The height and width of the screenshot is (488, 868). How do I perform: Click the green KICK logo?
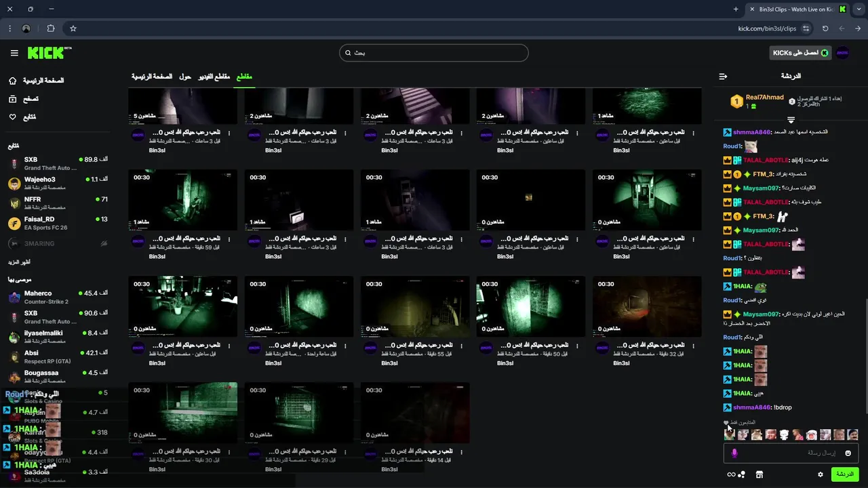tap(50, 53)
